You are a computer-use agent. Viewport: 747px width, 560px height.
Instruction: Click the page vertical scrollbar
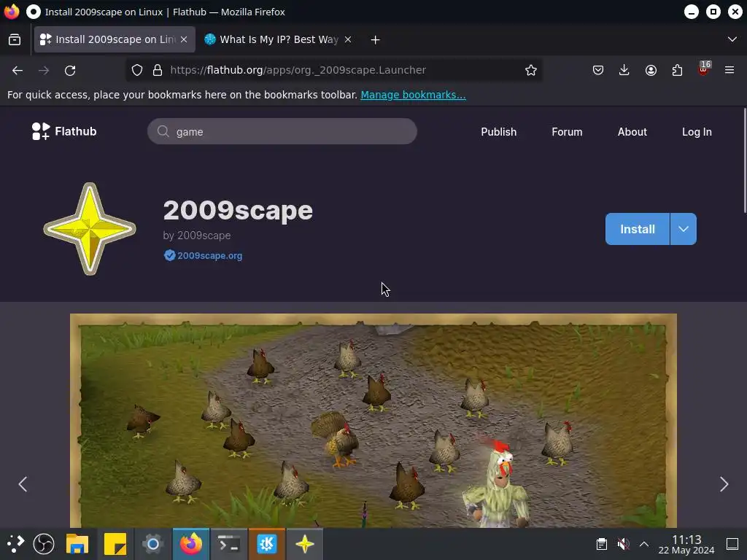pos(744,161)
